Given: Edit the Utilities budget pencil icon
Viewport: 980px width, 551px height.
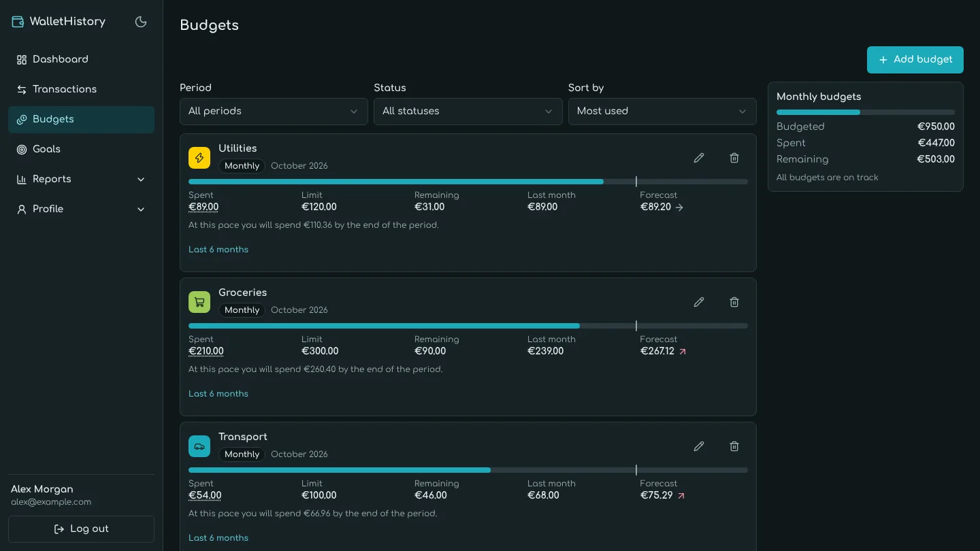Looking at the screenshot, I should tap(699, 158).
